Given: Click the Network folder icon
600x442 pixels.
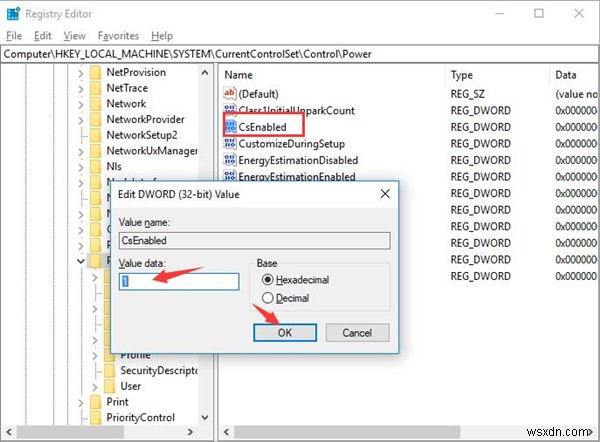Looking at the screenshot, I should 95,104.
